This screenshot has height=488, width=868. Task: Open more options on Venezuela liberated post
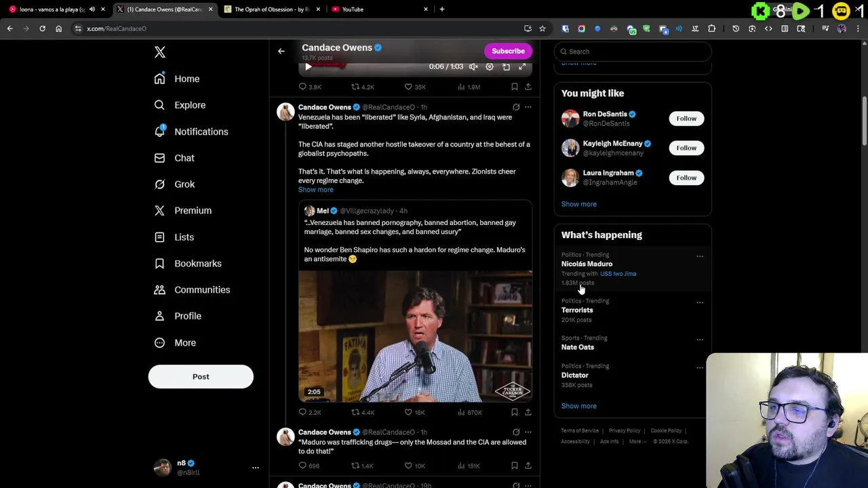528,107
